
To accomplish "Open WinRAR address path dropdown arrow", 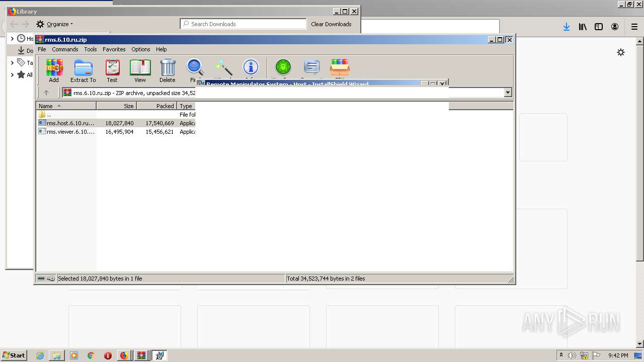I will pyautogui.click(x=508, y=93).
